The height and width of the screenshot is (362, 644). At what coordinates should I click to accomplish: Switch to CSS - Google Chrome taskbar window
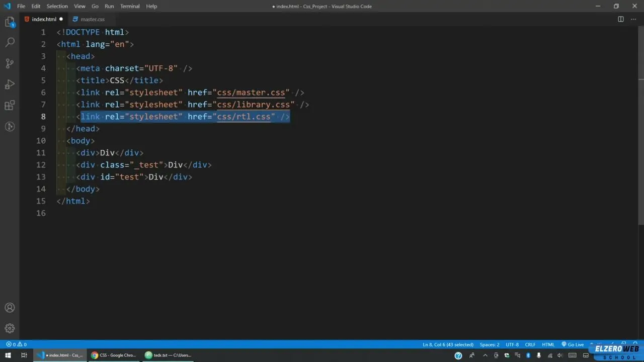114,355
